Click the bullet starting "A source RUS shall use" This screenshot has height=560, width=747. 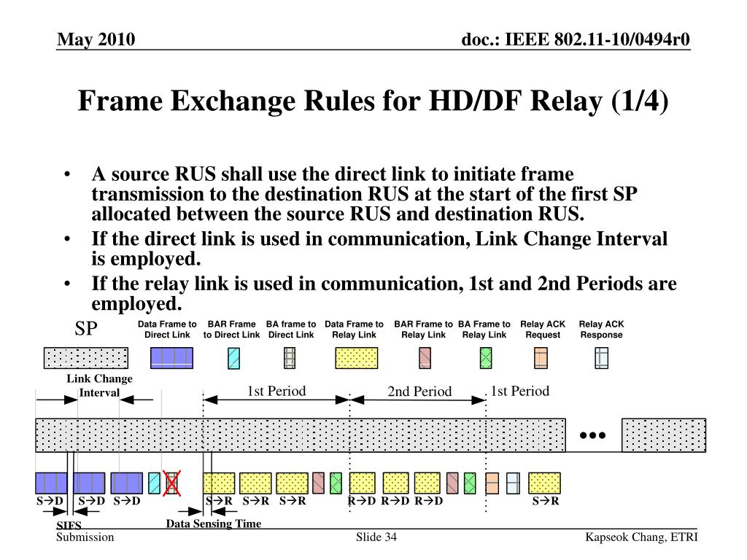pos(365,194)
